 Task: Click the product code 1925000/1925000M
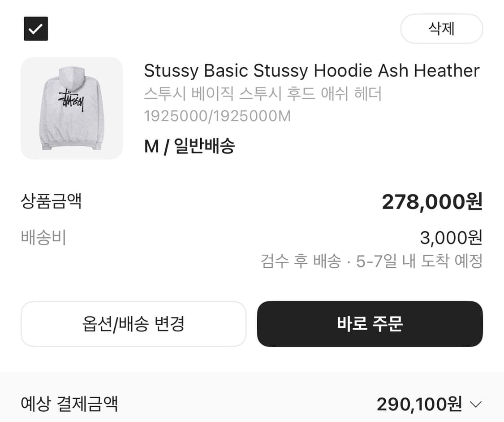click(x=217, y=116)
